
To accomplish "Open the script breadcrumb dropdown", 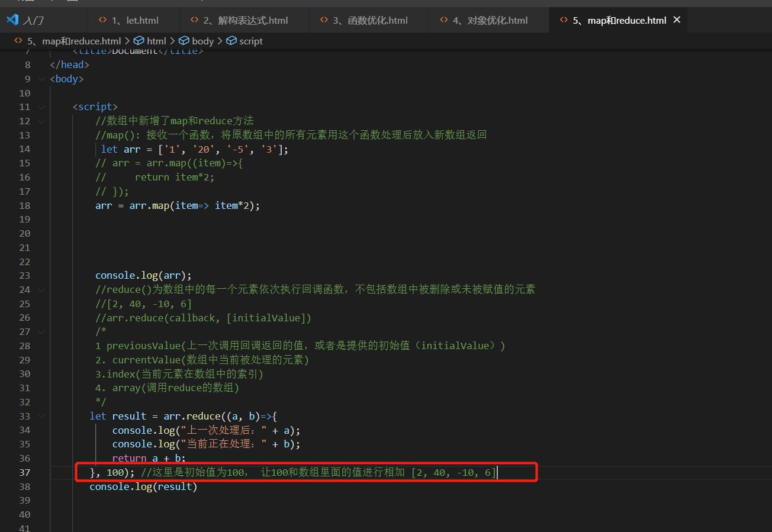I will pyautogui.click(x=251, y=41).
